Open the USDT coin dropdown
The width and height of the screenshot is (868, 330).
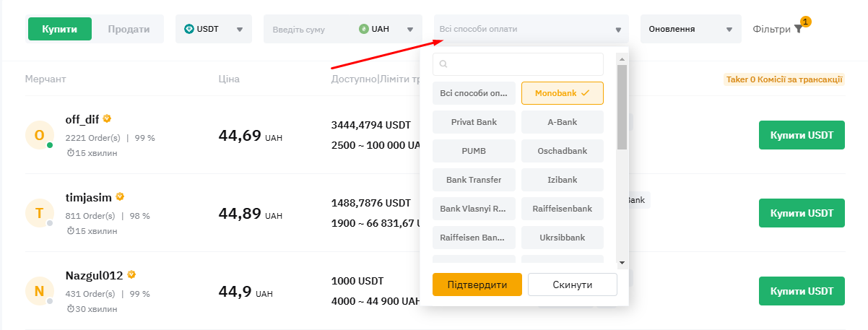pyautogui.click(x=214, y=29)
